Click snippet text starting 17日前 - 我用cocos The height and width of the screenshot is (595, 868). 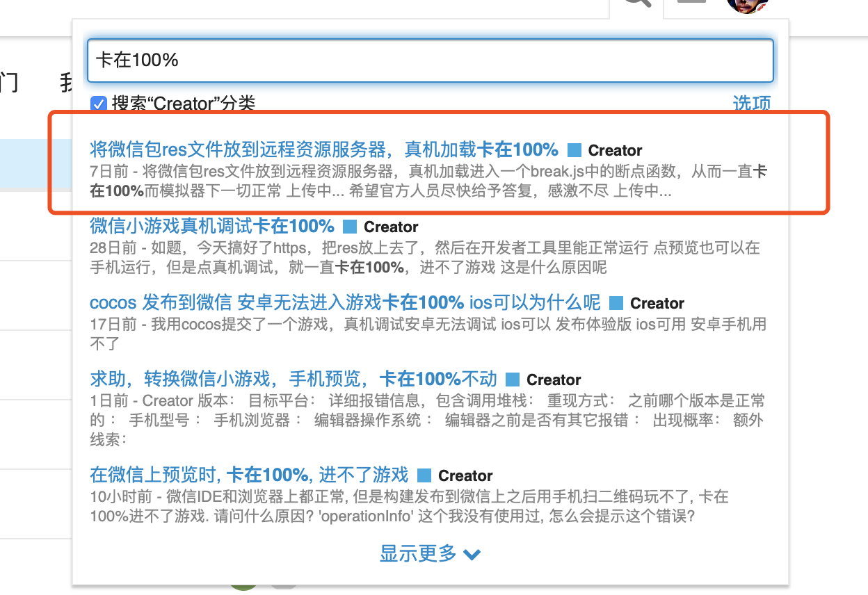tap(428, 334)
